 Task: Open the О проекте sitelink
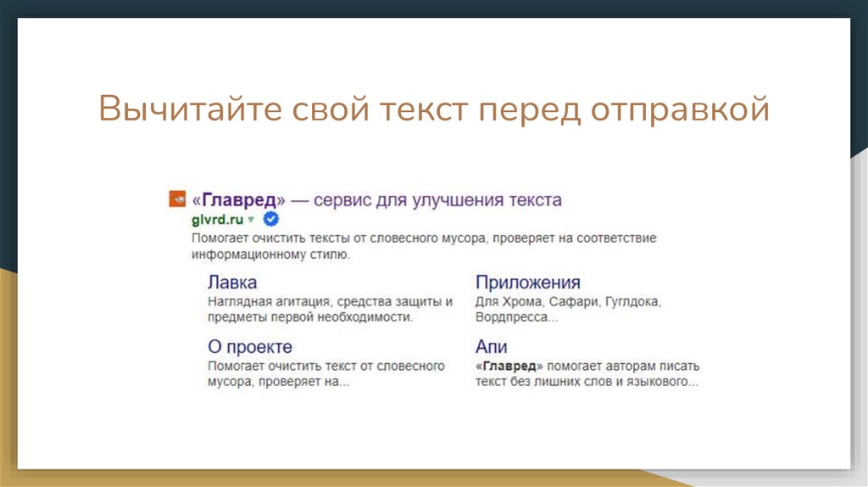point(250,347)
